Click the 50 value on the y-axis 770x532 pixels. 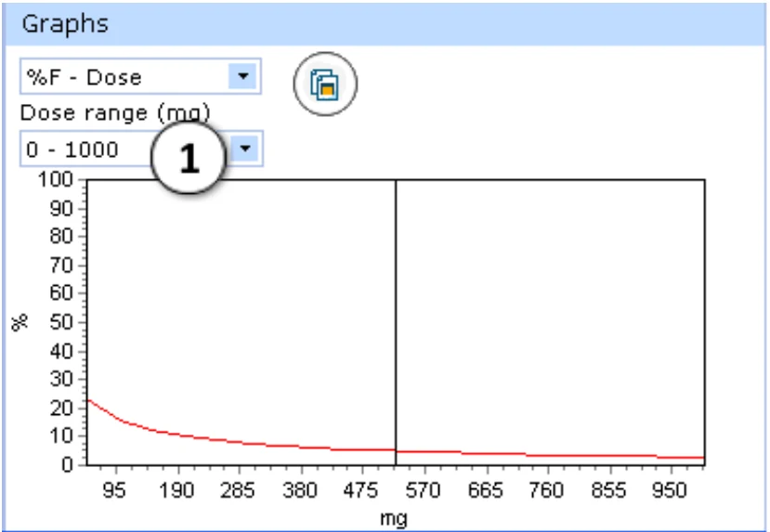coord(61,322)
